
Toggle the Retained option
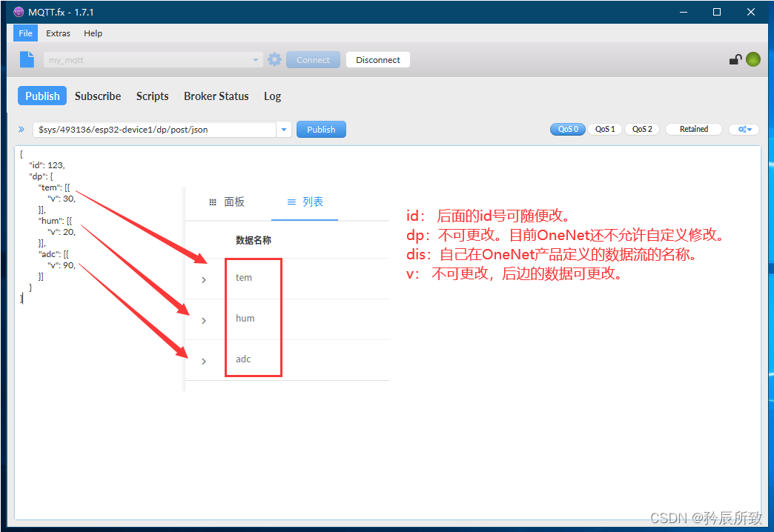click(693, 130)
